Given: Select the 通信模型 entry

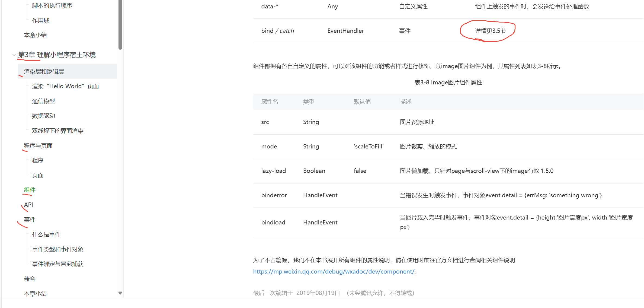Looking at the screenshot, I should click(x=43, y=101).
